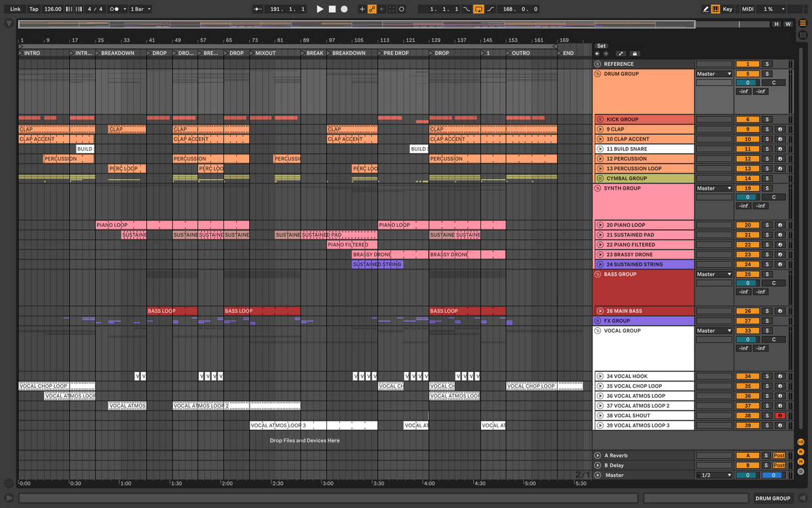Open the quantization 1 Bar dropdown

[140, 9]
